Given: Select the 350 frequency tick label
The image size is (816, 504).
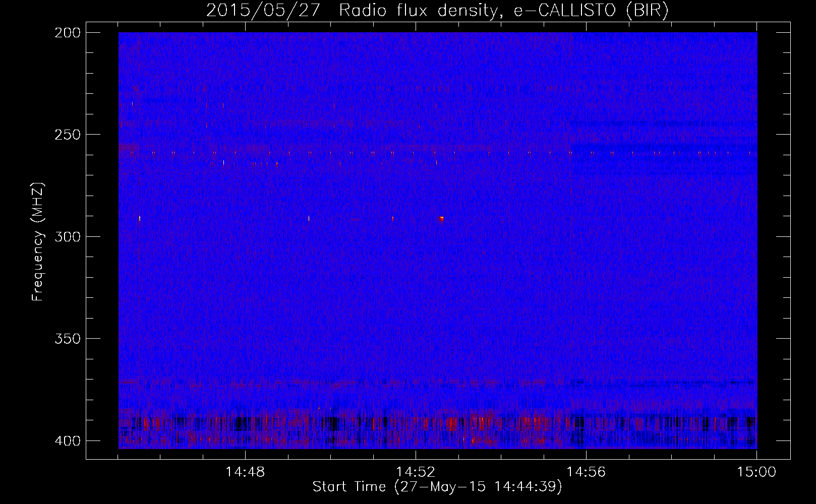Looking at the screenshot, I should pyautogui.click(x=67, y=339).
